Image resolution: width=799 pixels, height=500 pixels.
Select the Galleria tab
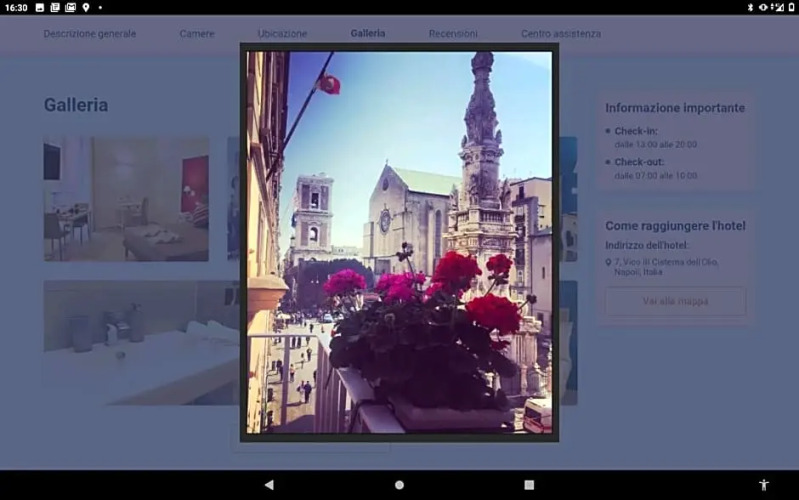(368, 34)
